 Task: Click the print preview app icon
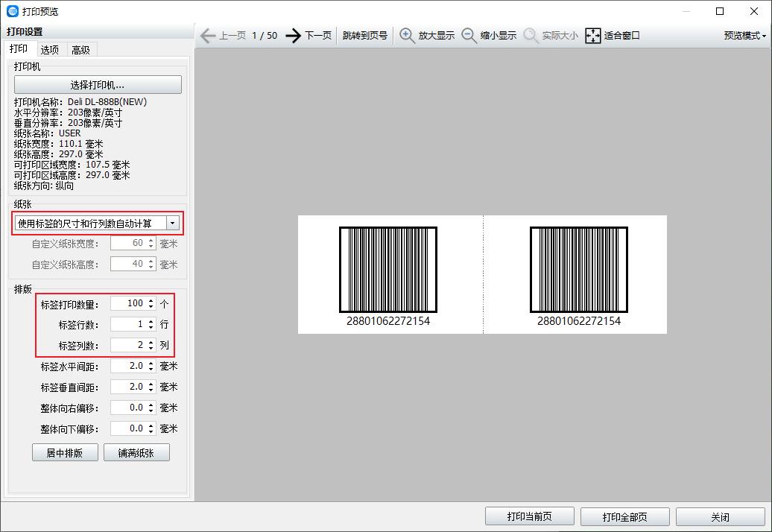tap(12, 11)
